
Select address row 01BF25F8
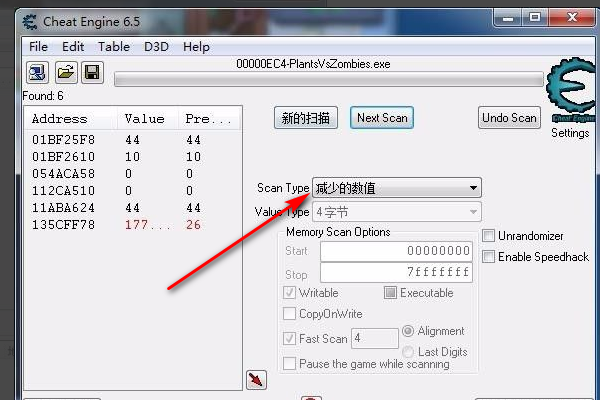click(x=133, y=140)
